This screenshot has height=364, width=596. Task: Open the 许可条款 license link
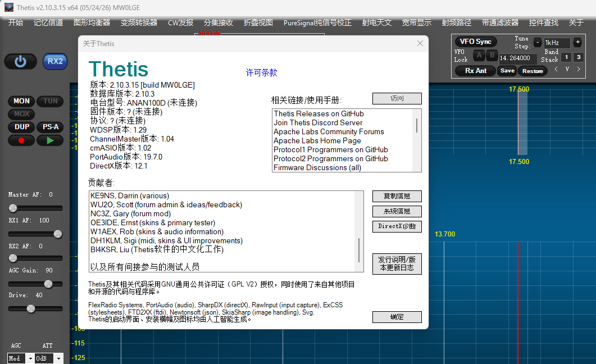(262, 72)
